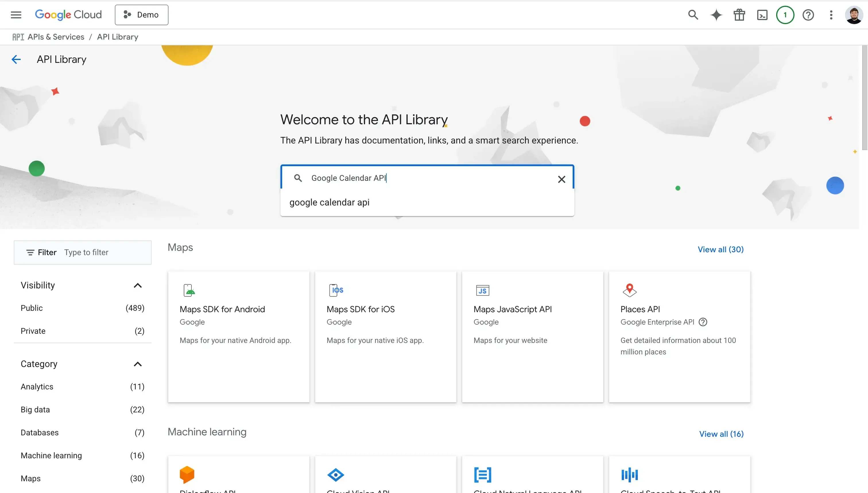The height and width of the screenshot is (493, 868).
Task: Select the Databases category
Action: [x=82, y=432]
